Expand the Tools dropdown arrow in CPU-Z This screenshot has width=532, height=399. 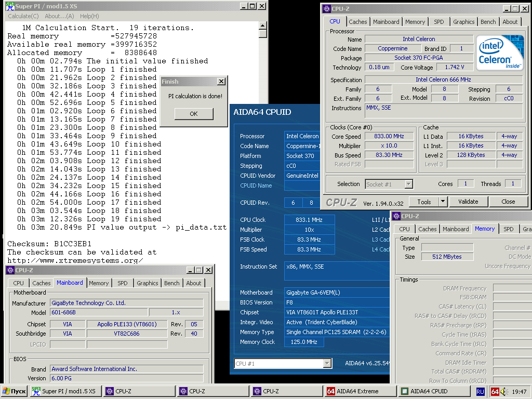[443, 202]
